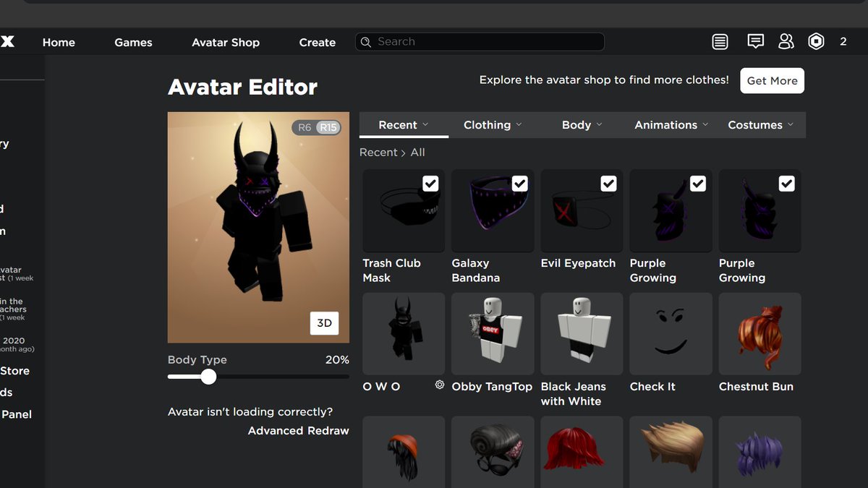Image resolution: width=868 pixels, height=488 pixels.
Task: Select the Chestnut Bun hair thumbnail
Action: (759, 333)
